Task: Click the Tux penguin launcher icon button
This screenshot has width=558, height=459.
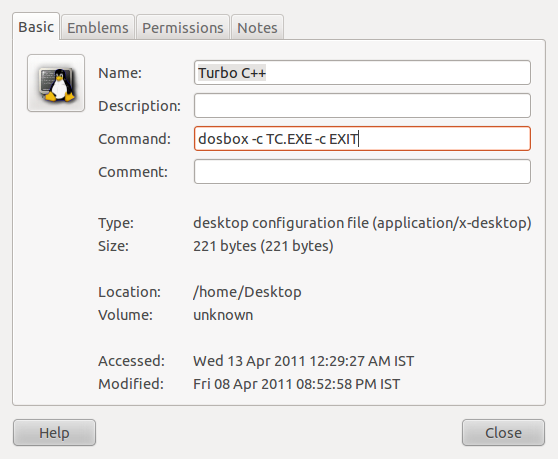Action: (56, 83)
